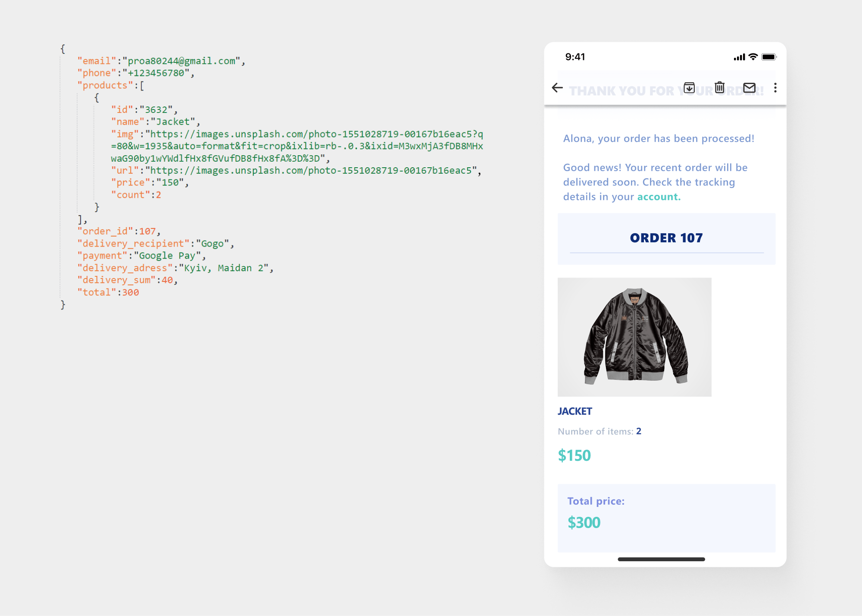Click the "email" key in the JSON
The image size is (862, 616).
[x=97, y=61]
